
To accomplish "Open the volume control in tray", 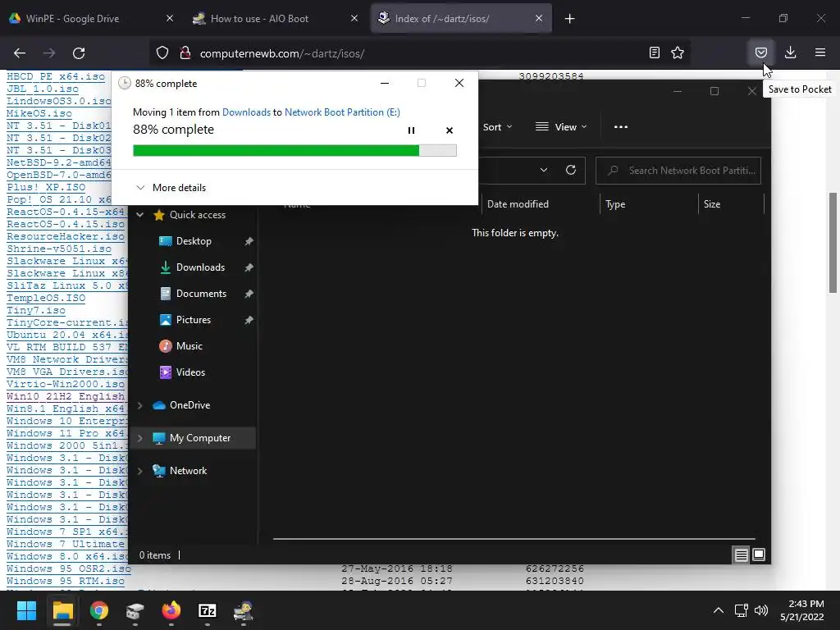I will point(760,610).
